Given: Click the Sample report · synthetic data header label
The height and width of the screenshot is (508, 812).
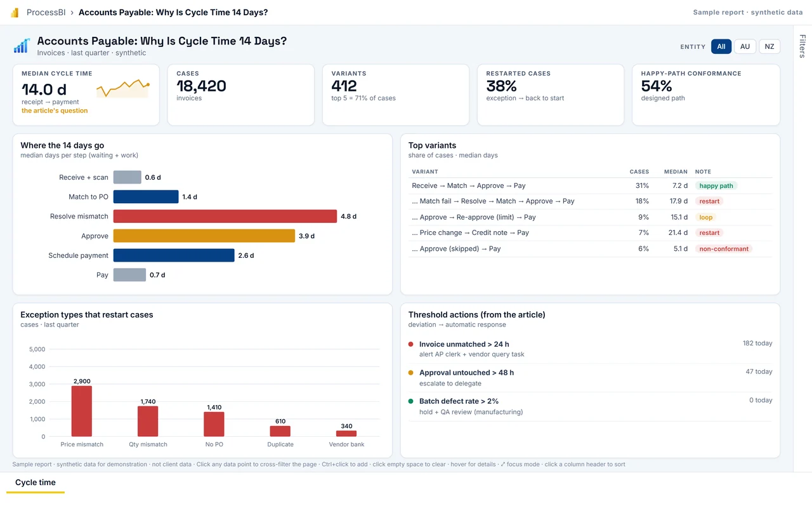Looking at the screenshot, I should (x=748, y=13).
